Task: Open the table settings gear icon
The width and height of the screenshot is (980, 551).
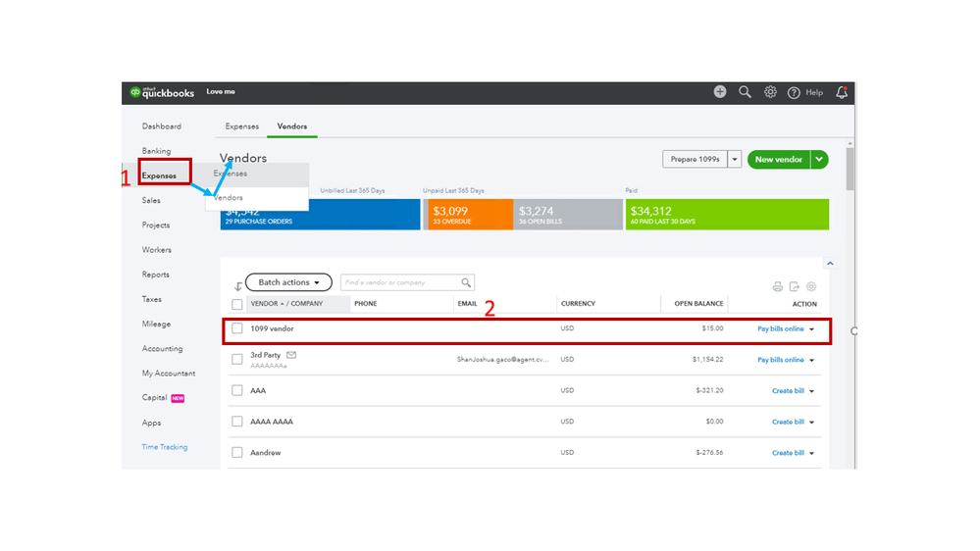Action: [x=811, y=286]
